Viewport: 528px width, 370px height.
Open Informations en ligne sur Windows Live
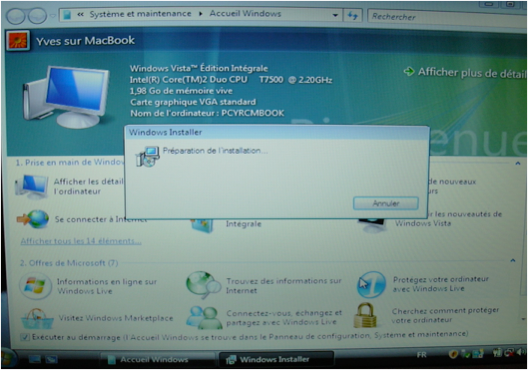[107, 286]
